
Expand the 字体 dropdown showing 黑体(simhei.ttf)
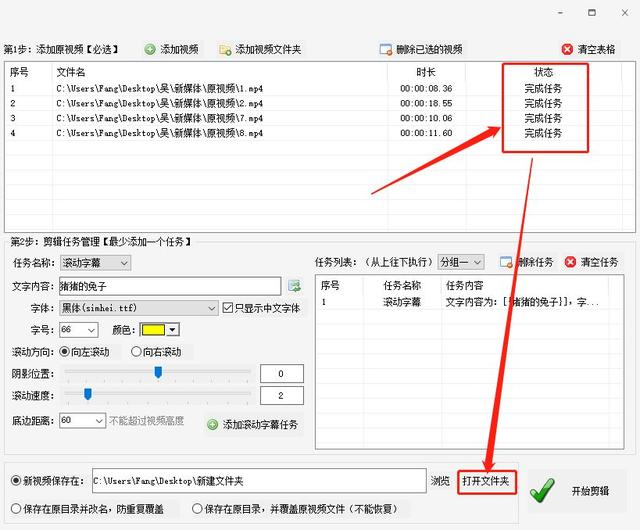click(x=138, y=308)
